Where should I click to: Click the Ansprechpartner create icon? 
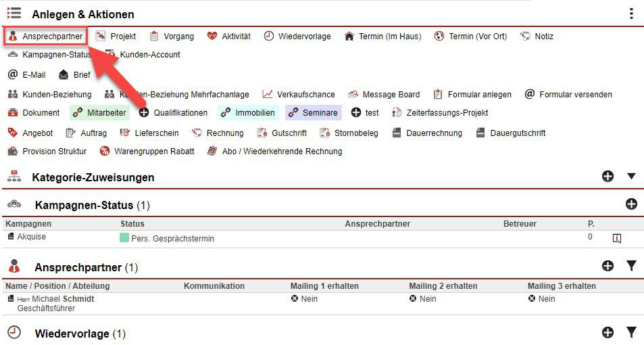pos(12,37)
